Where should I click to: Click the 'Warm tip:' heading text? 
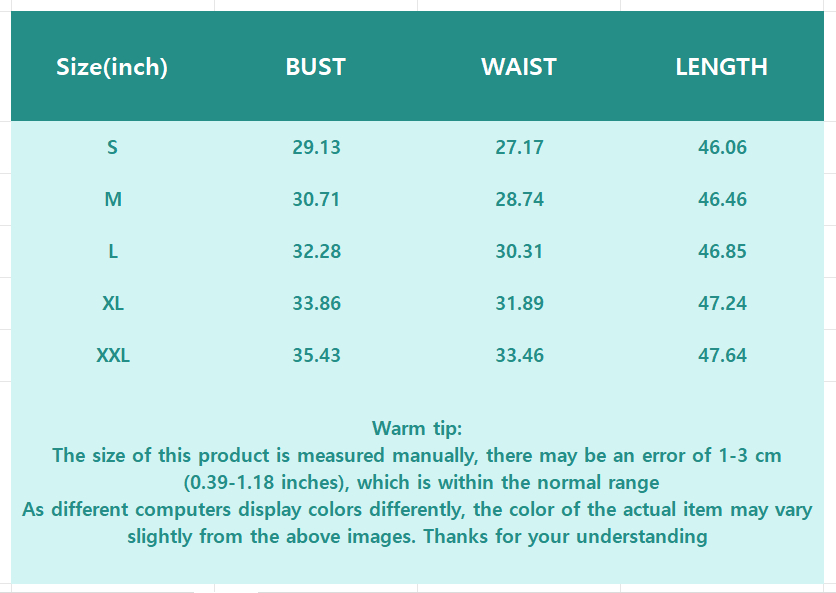tap(417, 428)
